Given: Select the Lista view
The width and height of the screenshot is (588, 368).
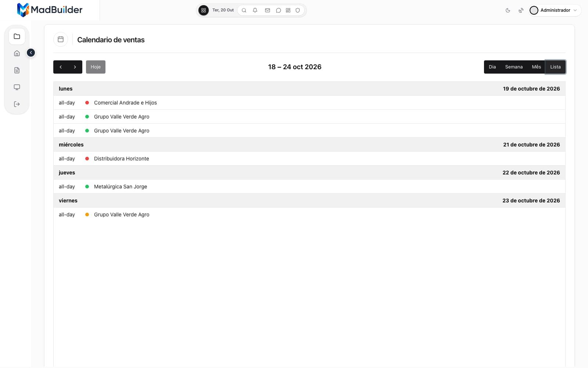Looking at the screenshot, I should tap(555, 67).
